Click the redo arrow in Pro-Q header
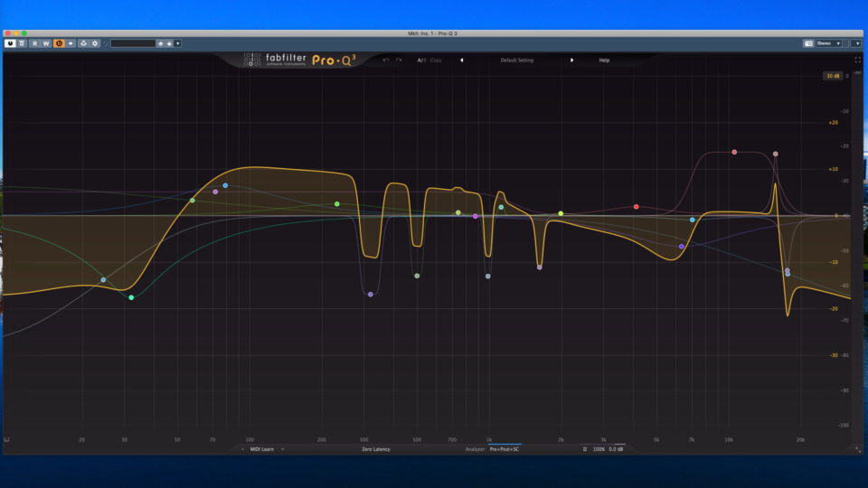868x488 pixels. (399, 61)
